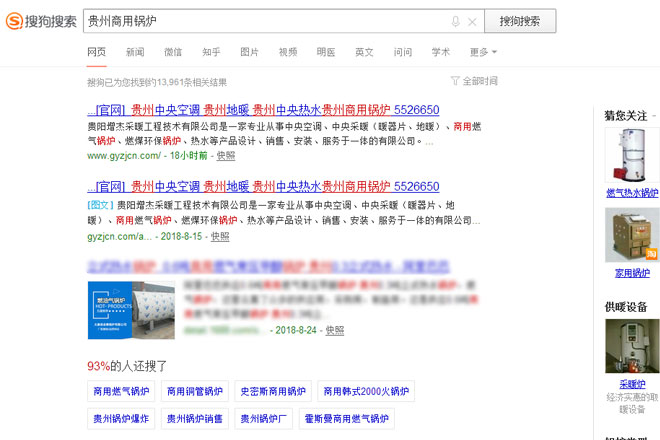Click the orange 淘 badge icon
Viewport: 660px width, 440px height.
coord(652,253)
